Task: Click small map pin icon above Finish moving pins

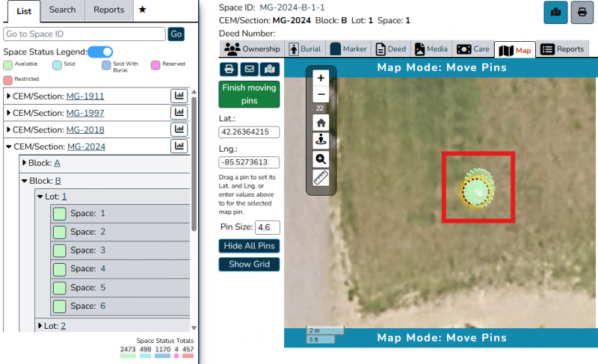Action: pos(270,69)
